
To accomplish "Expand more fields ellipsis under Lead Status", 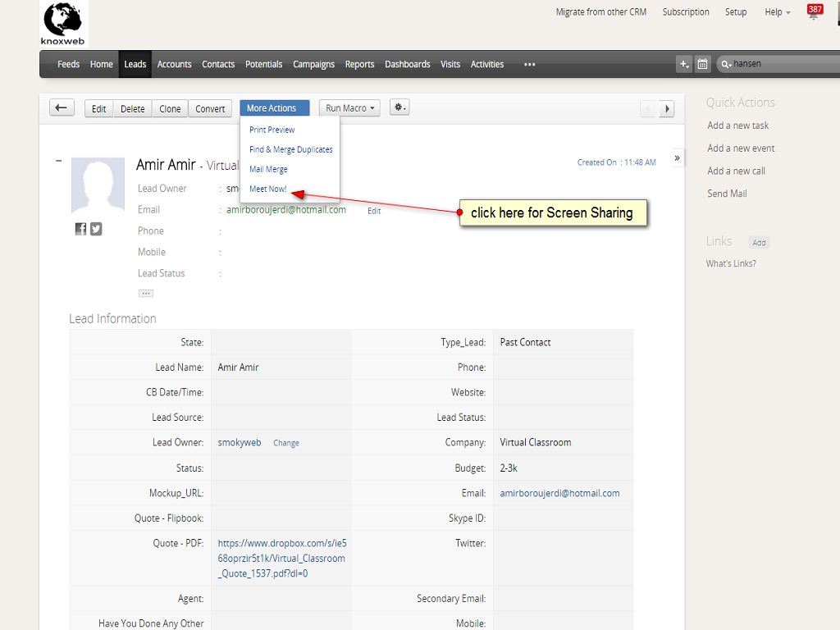I will (146, 293).
